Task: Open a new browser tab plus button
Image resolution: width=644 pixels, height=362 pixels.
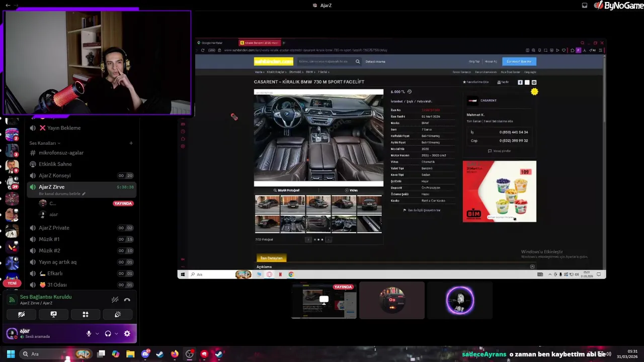Action: tap(284, 43)
